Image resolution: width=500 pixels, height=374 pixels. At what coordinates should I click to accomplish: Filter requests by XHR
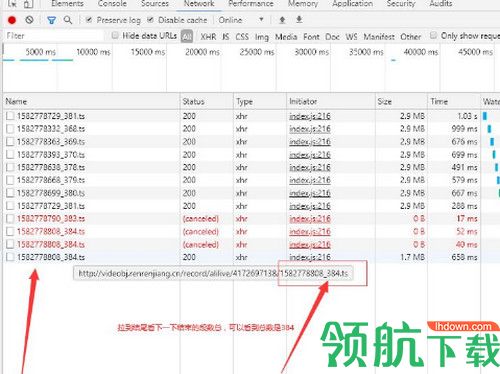[208, 37]
